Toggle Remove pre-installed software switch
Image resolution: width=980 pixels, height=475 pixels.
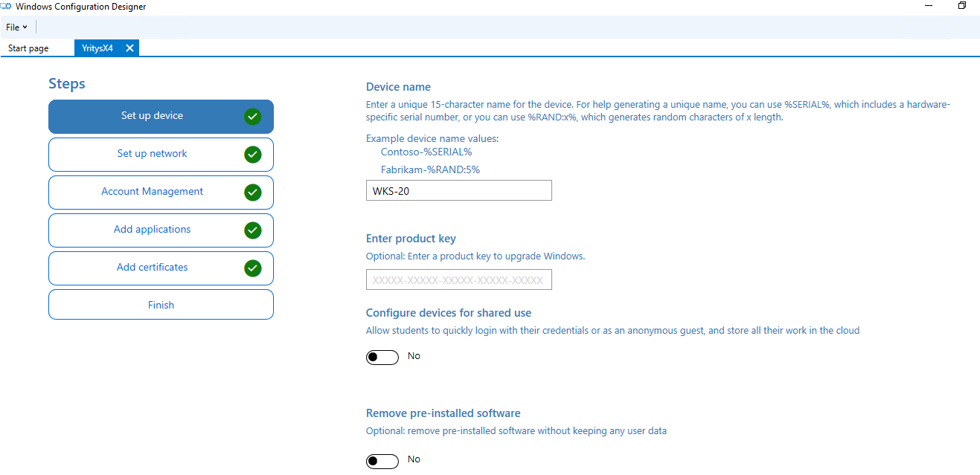pyautogui.click(x=382, y=461)
